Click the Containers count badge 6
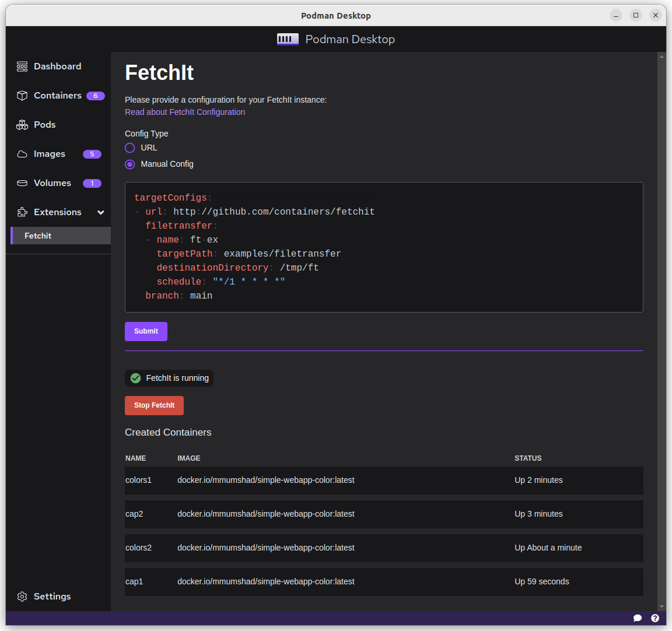Screen dimensions: 672x631 [96, 96]
